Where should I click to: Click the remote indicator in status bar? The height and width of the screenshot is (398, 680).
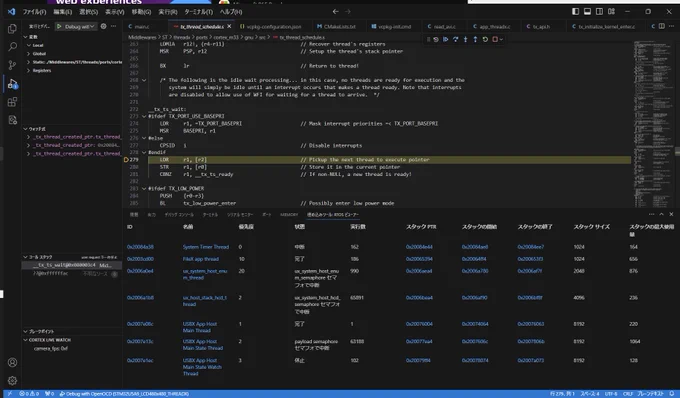coord(10,394)
